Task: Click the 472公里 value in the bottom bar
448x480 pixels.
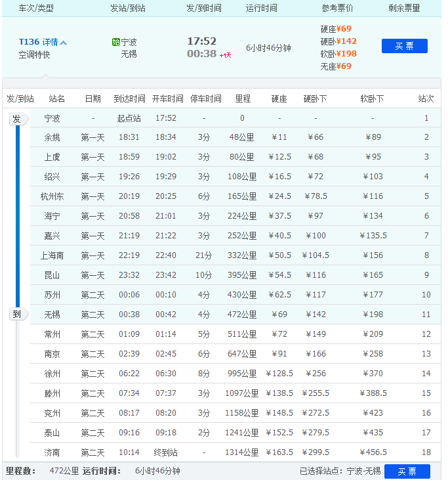Action: click(64, 471)
